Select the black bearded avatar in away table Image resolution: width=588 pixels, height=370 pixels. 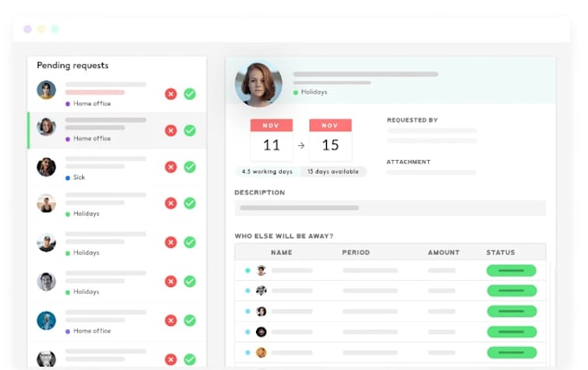(261, 332)
